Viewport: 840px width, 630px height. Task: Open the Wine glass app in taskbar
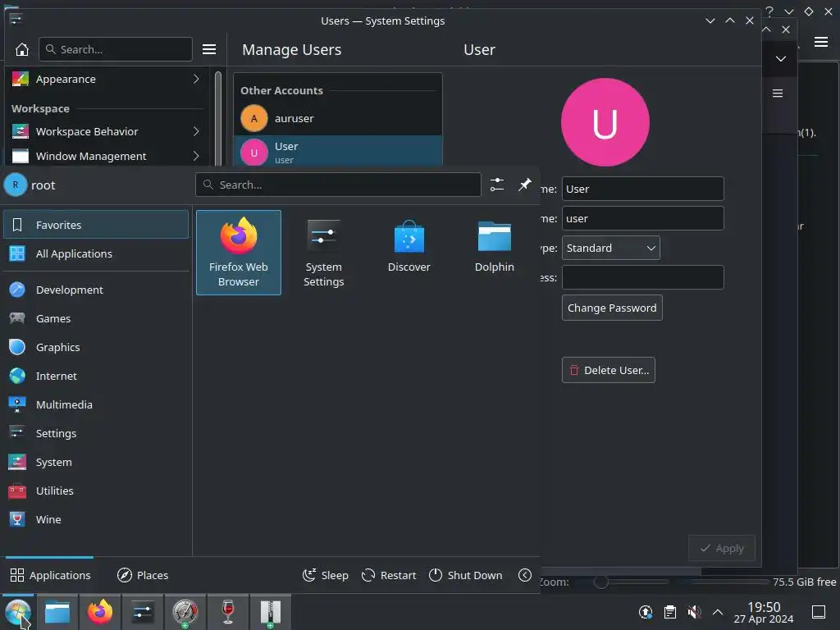coord(228,612)
